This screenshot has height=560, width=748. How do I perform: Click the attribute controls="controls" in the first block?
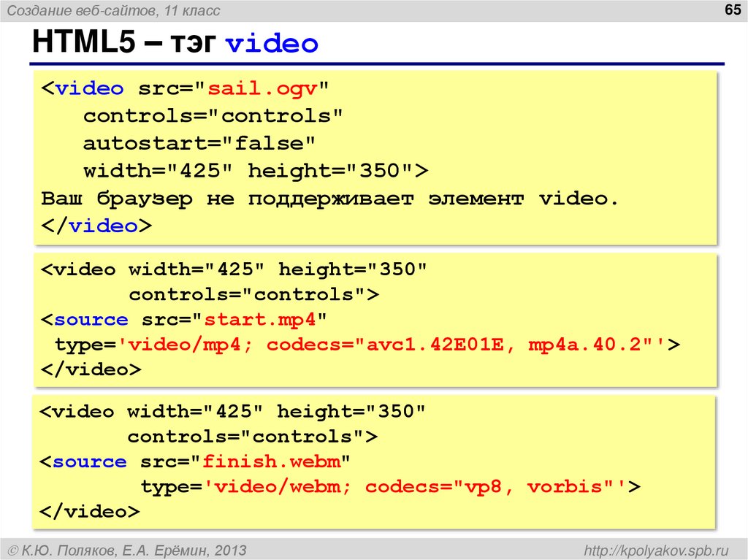pyautogui.click(x=211, y=115)
